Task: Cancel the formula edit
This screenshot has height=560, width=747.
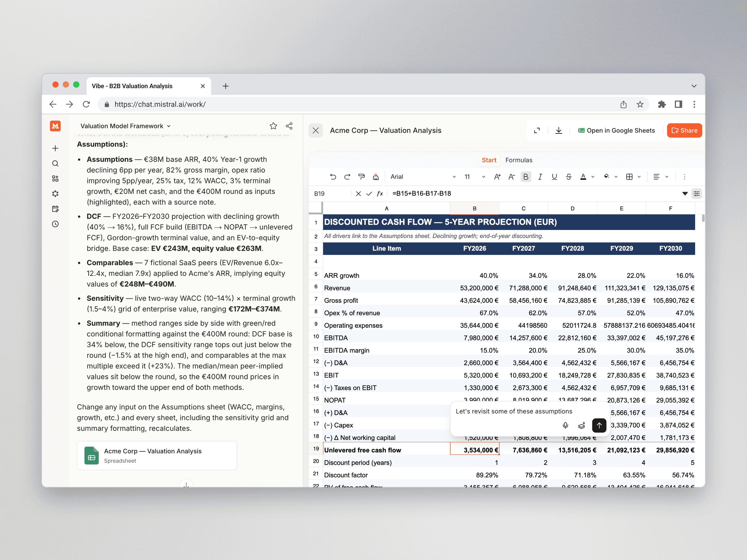Action: tap(358, 193)
